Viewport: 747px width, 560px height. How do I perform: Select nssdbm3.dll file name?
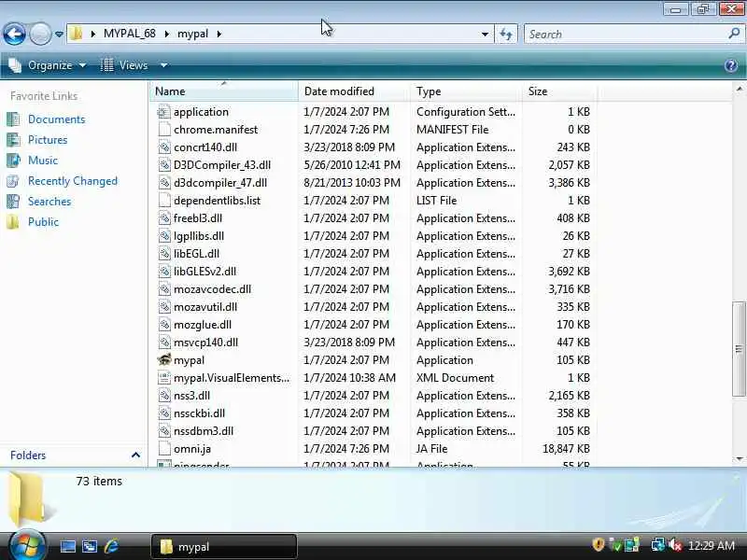[204, 431]
